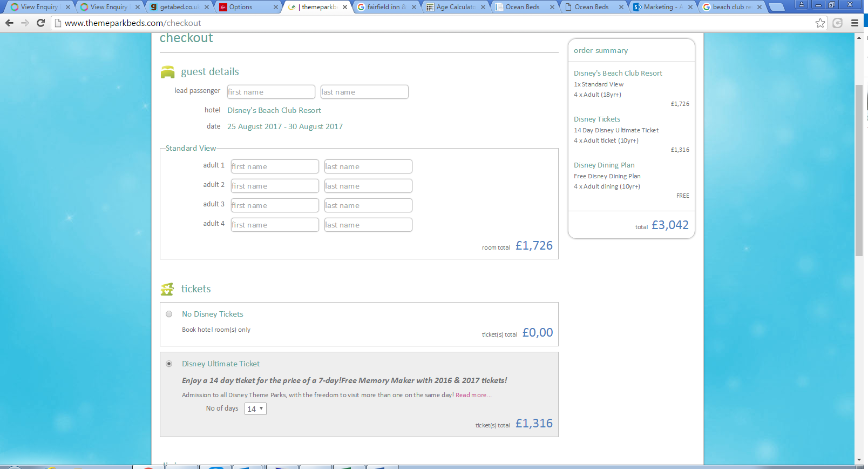
Task: Bookmark this page with the star icon
Action: [x=820, y=23]
